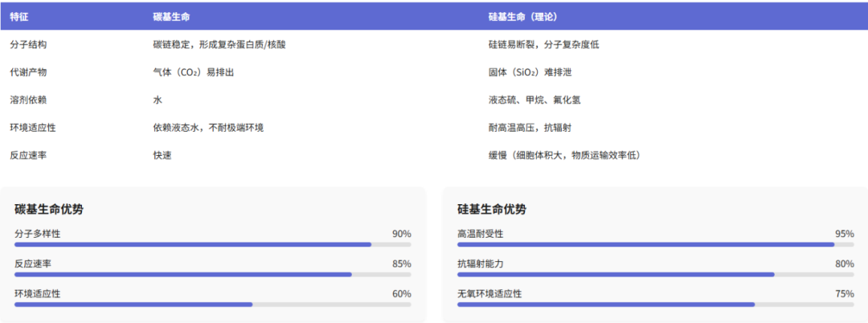Viewport: 868px width, 323px height.
Task: Click the 抗辐射能力 progress bar
Action: [x=655, y=274]
